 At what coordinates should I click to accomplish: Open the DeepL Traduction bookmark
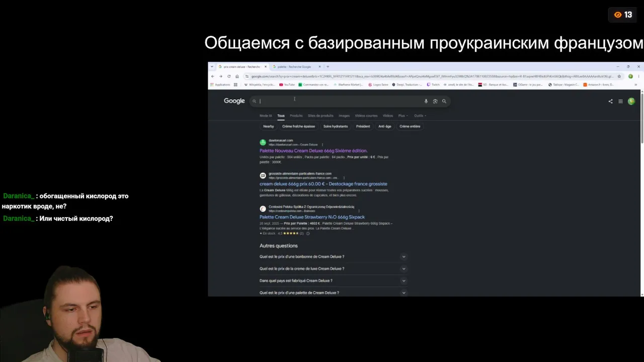point(406,84)
